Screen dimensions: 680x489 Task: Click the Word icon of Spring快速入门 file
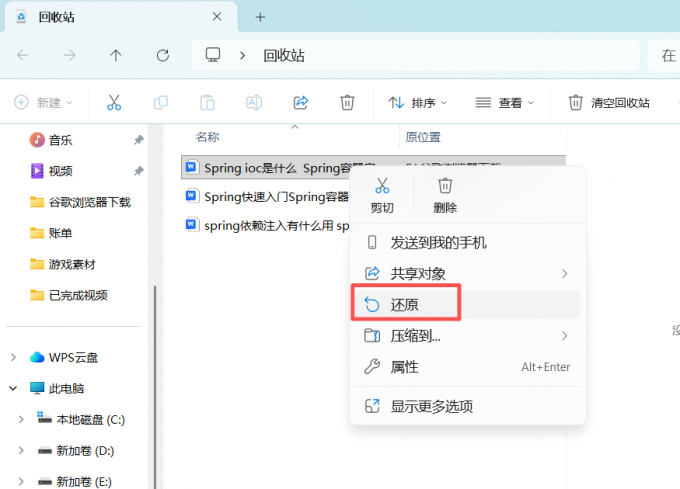tap(192, 196)
